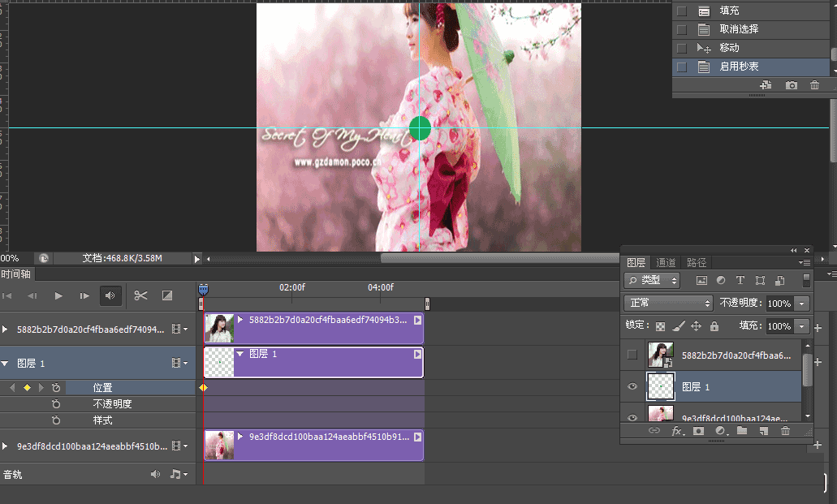The image size is (837, 504).
Task: Mute the 音轨 audio track
Action: coord(155,474)
